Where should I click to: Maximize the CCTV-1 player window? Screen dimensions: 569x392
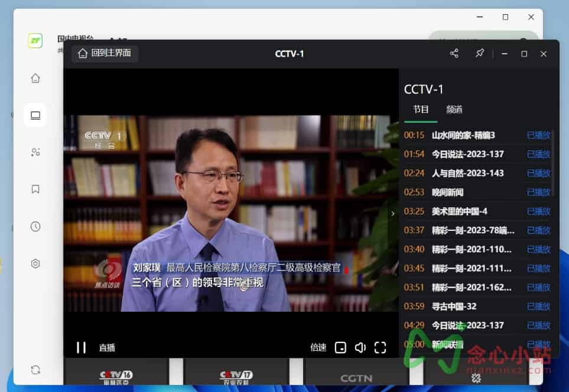coord(524,54)
